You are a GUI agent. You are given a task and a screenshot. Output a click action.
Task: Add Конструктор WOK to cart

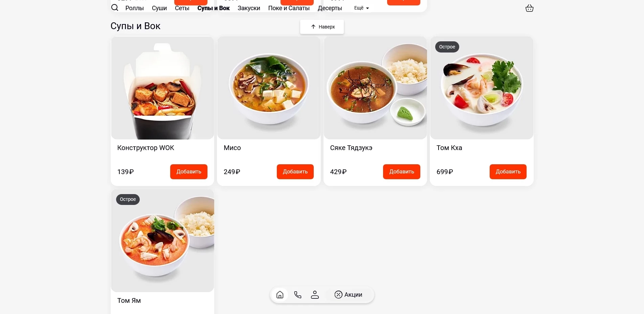[x=188, y=172]
